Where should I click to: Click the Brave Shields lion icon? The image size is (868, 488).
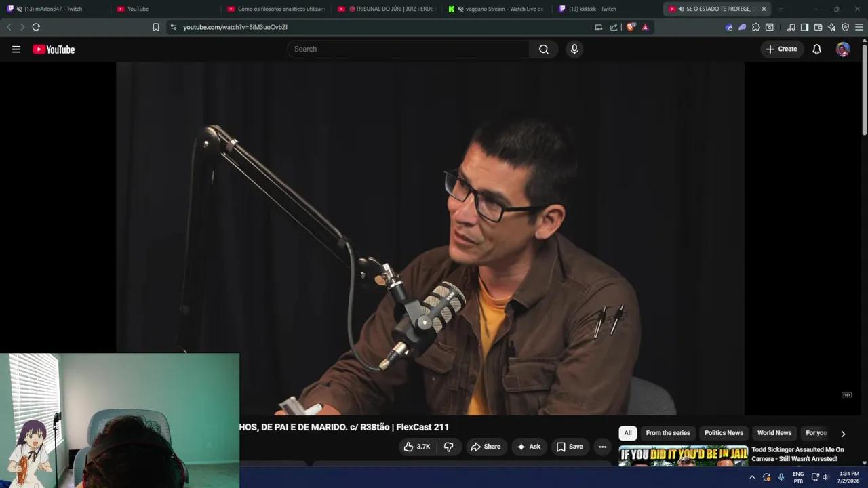(x=631, y=27)
